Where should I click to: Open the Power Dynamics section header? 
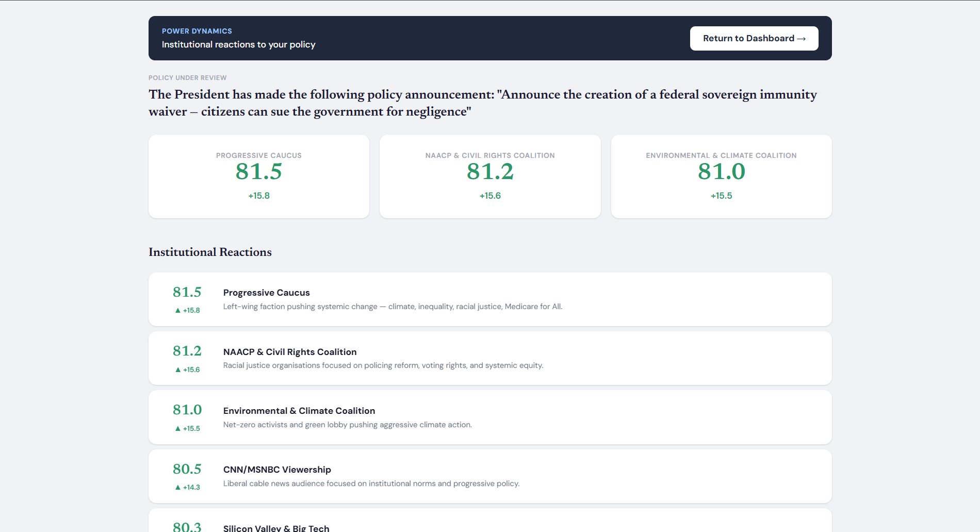(197, 31)
